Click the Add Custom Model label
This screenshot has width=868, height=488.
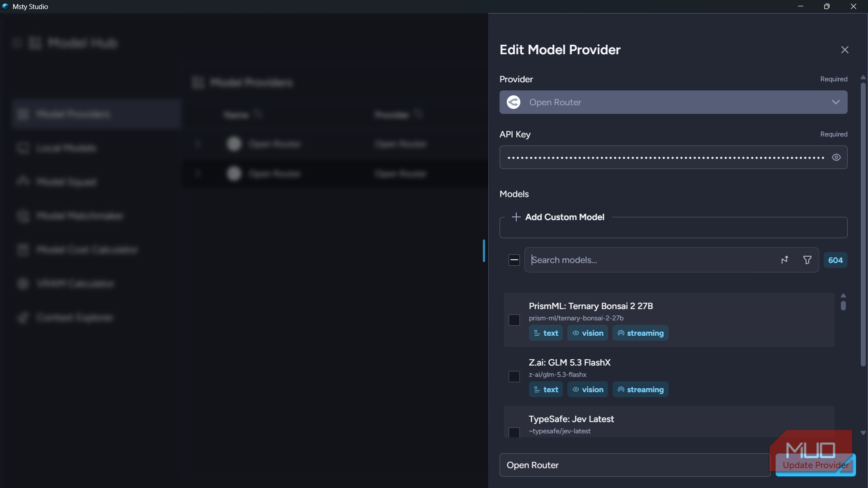point(565,217)
